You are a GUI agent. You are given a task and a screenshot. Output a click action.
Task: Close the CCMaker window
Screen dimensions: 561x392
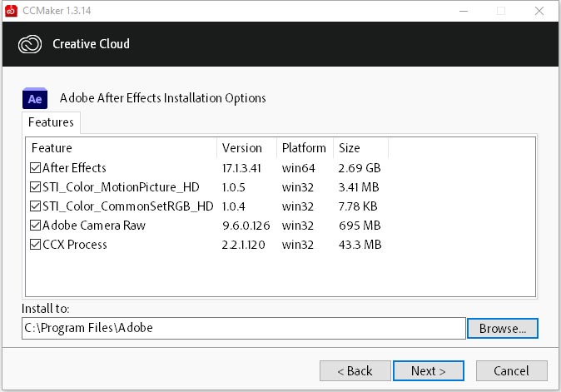[x=539, y=11]
